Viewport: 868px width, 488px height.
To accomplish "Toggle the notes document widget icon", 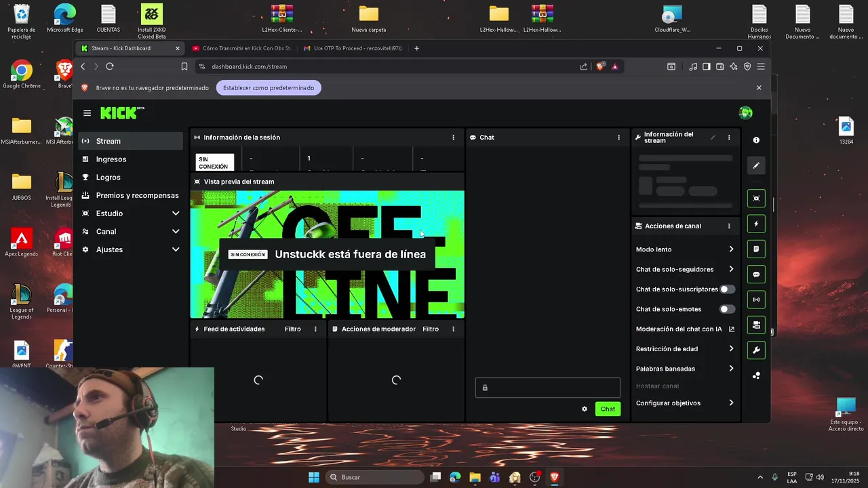I will coord(756,249).
